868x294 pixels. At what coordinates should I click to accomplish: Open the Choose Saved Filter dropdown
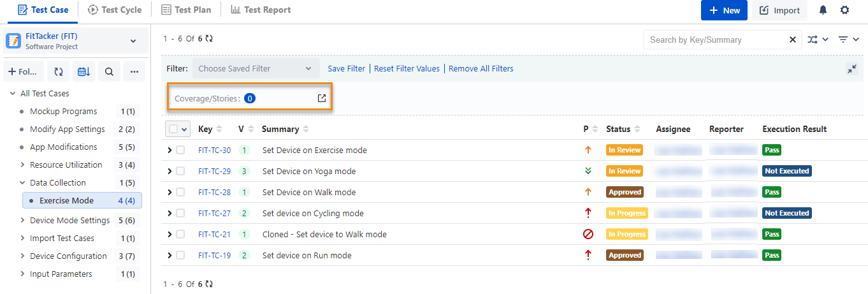click(255, 68)
